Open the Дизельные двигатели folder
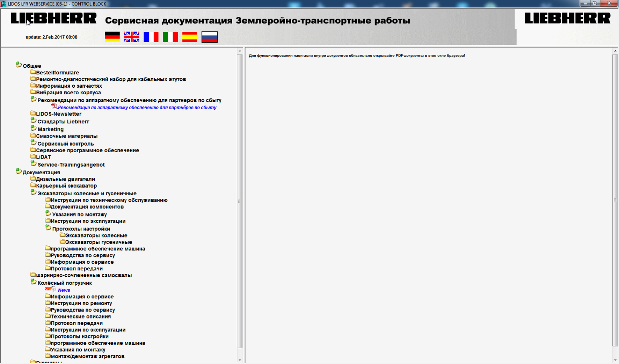Screen dimensions: 619x364 (65, 179)
